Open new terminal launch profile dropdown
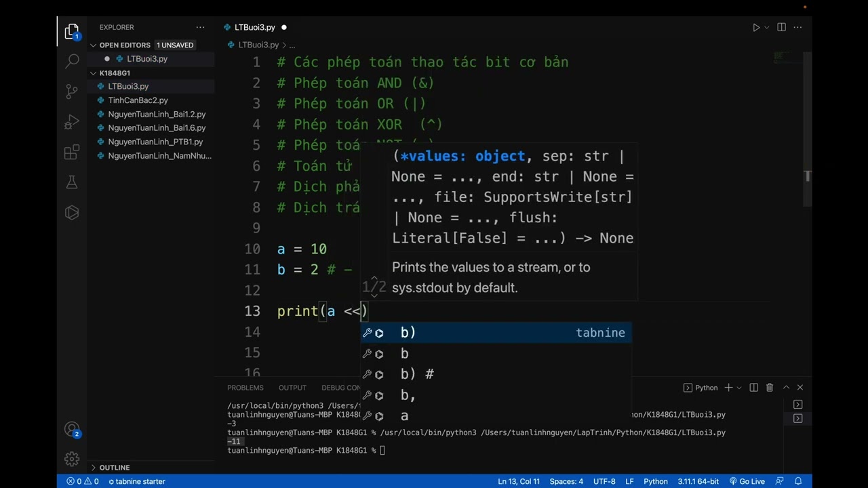Image resolution: width=868 pixels, height=488 pixels. 739,388
